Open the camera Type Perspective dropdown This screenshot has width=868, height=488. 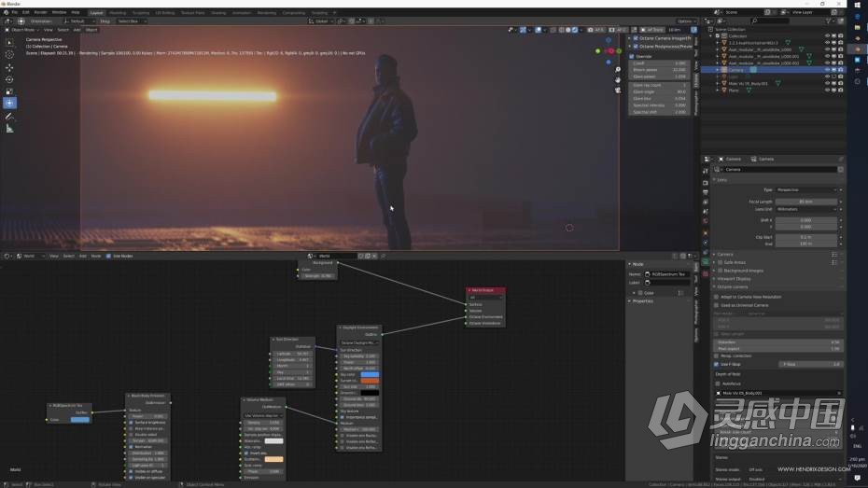(x=807, y=189)
